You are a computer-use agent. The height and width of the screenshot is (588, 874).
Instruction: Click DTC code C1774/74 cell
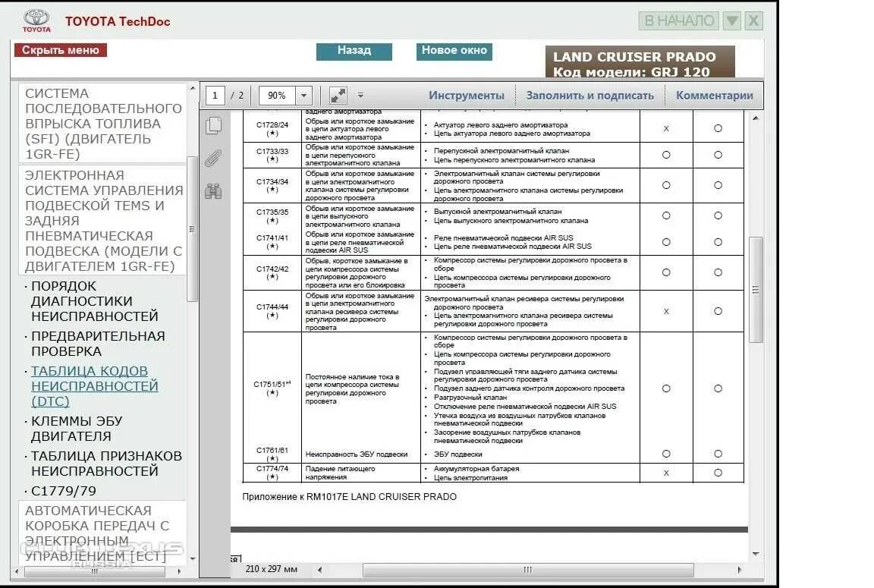[x=272, y=473]
